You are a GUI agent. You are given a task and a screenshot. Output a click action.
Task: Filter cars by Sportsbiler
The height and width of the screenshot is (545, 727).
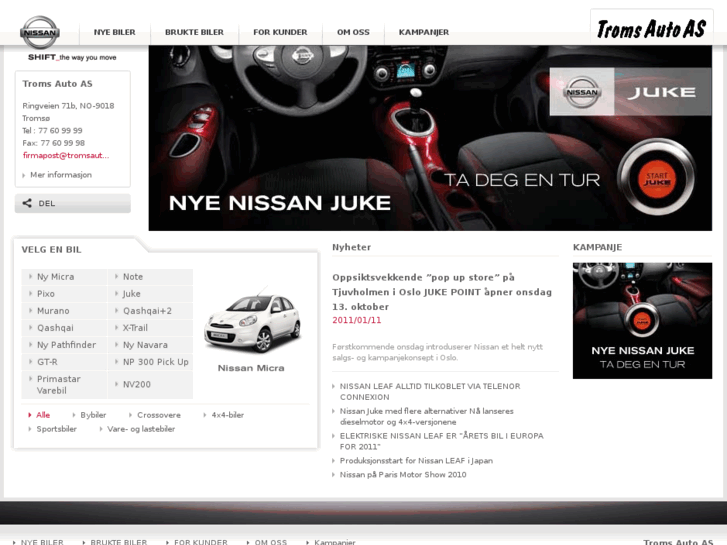point(56,429)
